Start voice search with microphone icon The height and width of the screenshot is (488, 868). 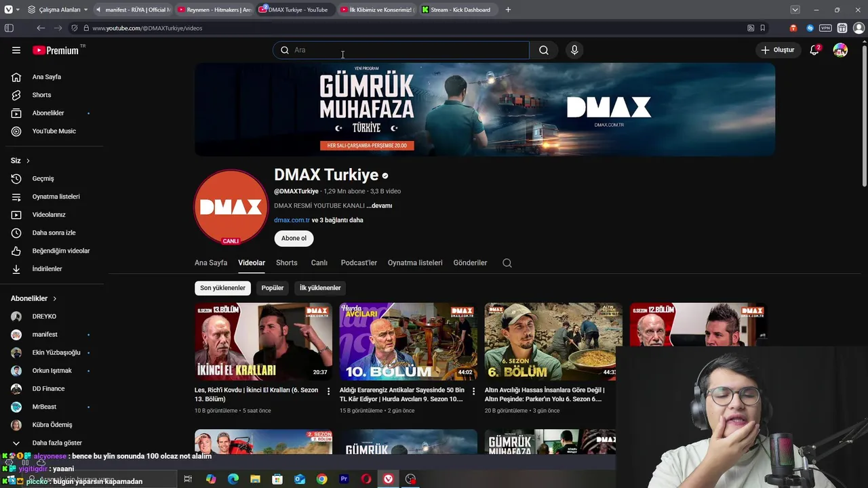[x=574, y=50]
